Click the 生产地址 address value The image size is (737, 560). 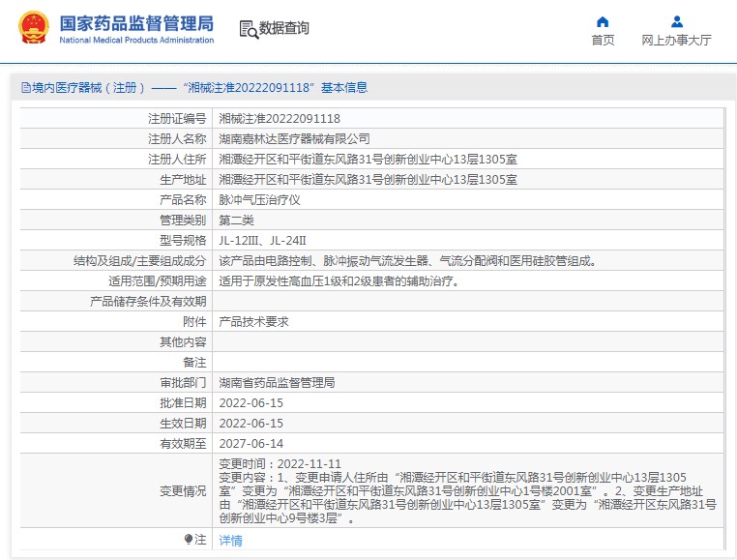pyautogui.click(x=368, y=179)
